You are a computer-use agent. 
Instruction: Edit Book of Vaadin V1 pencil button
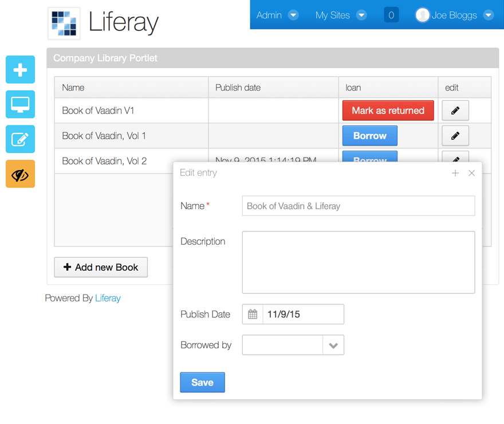pyautogui.click(x=455, y=111)
